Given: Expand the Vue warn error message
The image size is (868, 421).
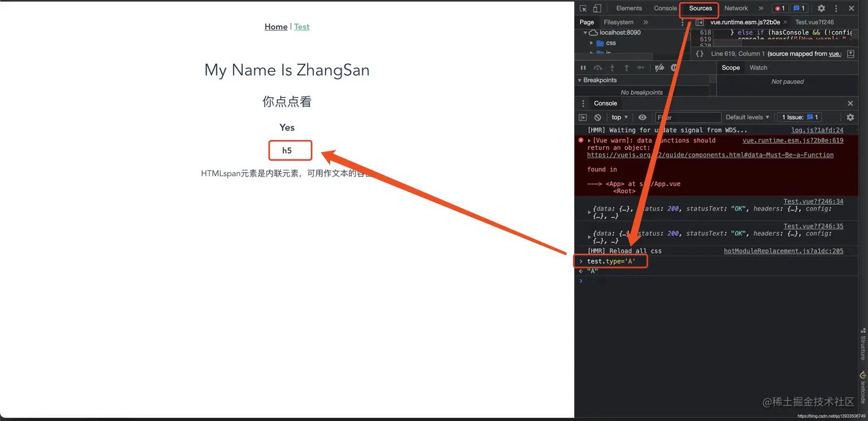Looking at the screenshot, I should click(x=590, y=141).
